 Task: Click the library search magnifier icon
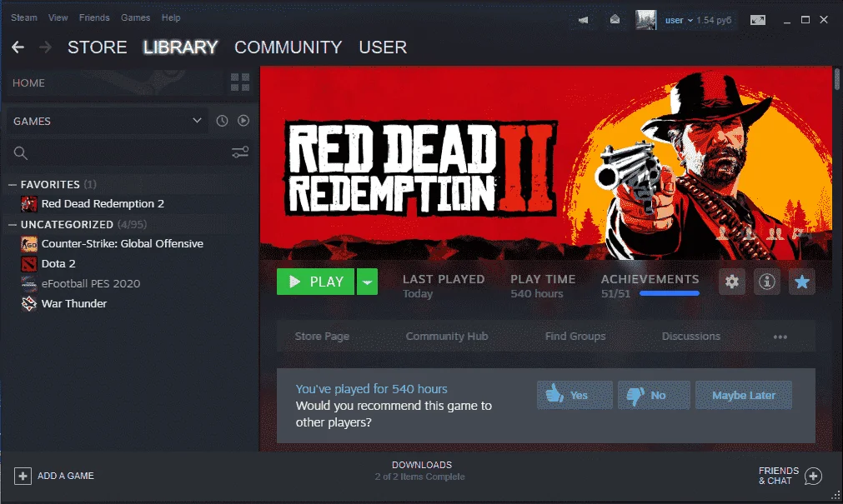point(21,153)
